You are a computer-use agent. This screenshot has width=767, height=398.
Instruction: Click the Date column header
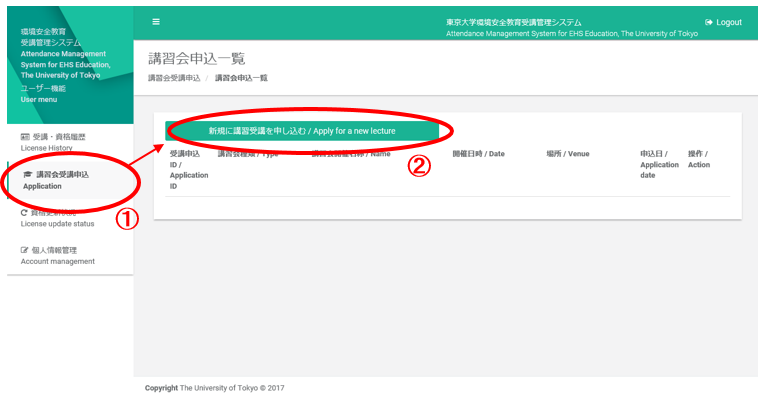click(x=478, y=154)
